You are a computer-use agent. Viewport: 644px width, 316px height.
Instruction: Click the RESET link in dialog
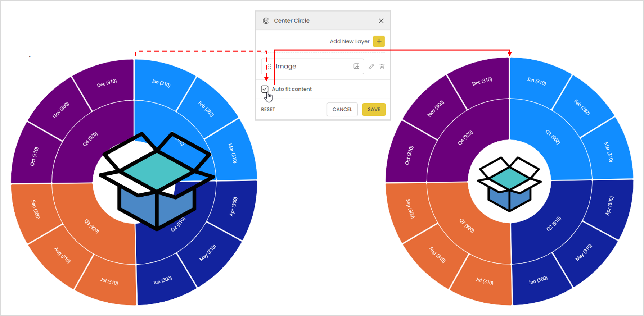[x=268, y=109]
